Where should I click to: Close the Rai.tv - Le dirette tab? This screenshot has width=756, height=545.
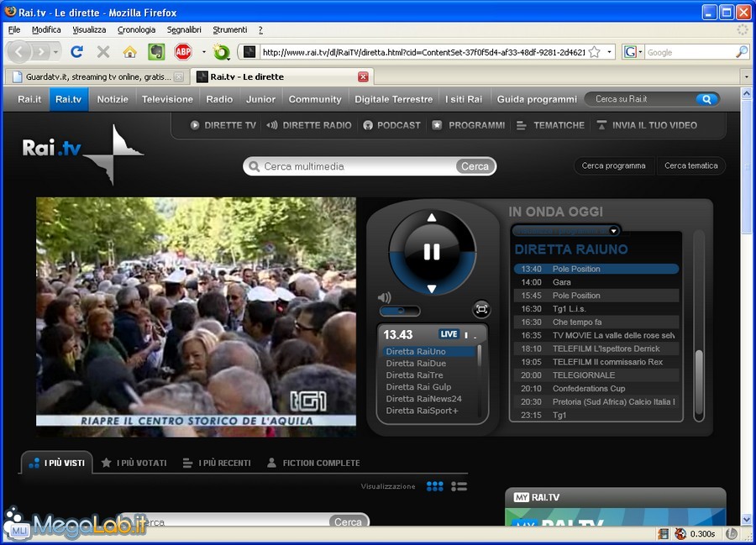tap(363, 76)
